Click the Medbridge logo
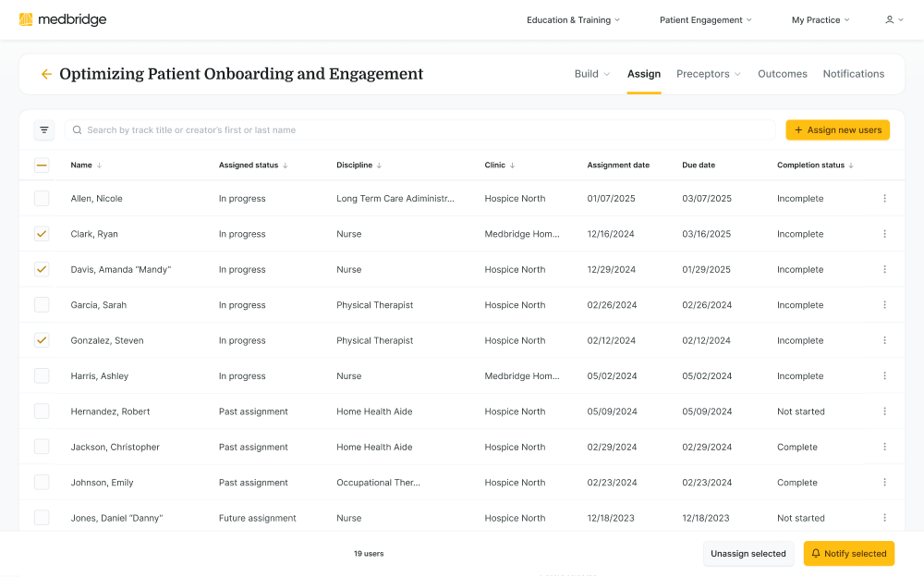924x577 pixels. (63, 19)
